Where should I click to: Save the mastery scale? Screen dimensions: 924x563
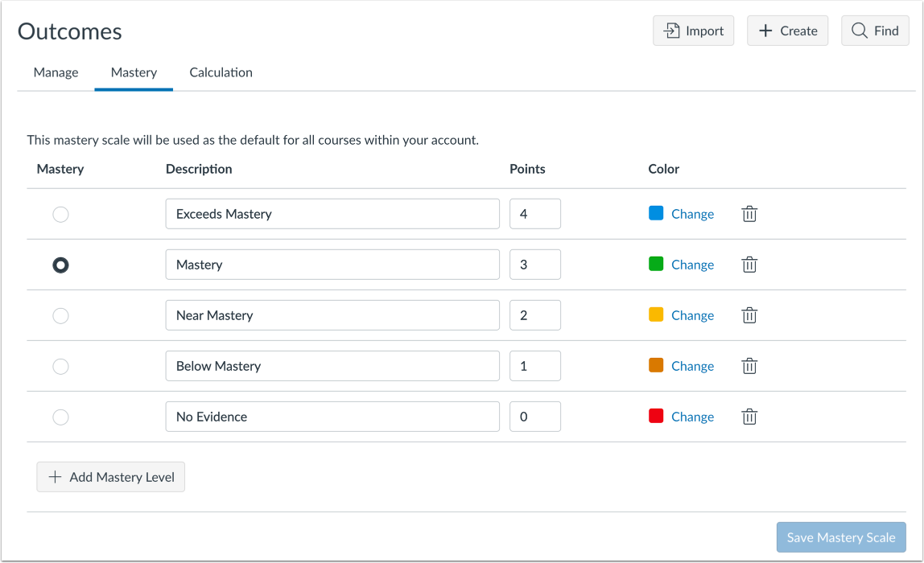click(x=841, y=537)
